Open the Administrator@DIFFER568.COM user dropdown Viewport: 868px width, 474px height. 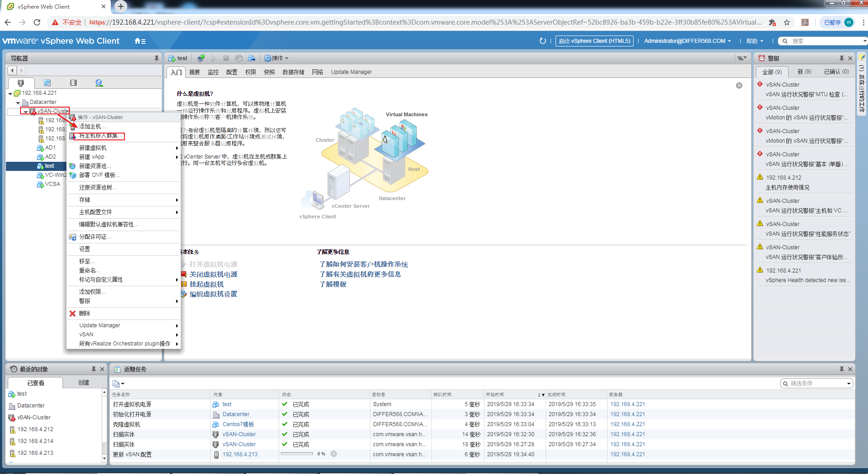(x=687, y=41)
